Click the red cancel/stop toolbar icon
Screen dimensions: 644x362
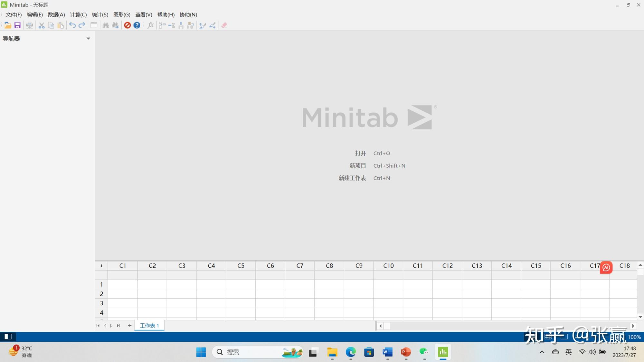click(127, 25)
